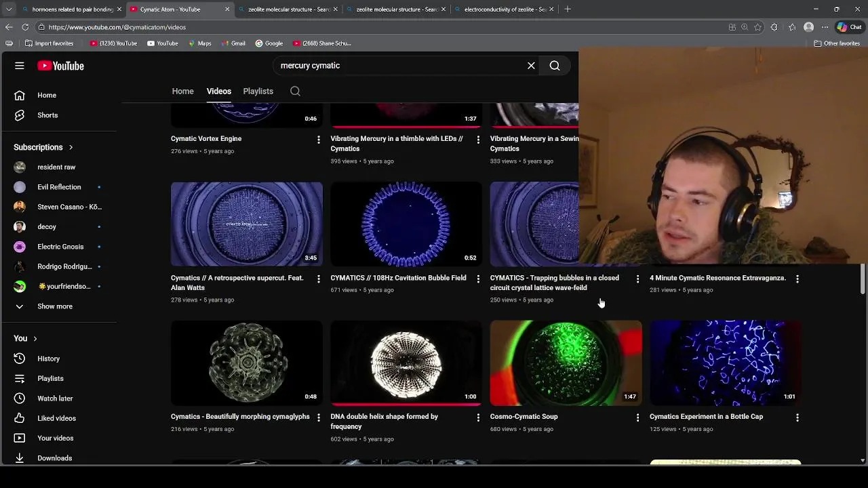The image size is (868, 488).
Task: Open options menu for Beautifully morphing cymaglyphs
Action: 319,418
